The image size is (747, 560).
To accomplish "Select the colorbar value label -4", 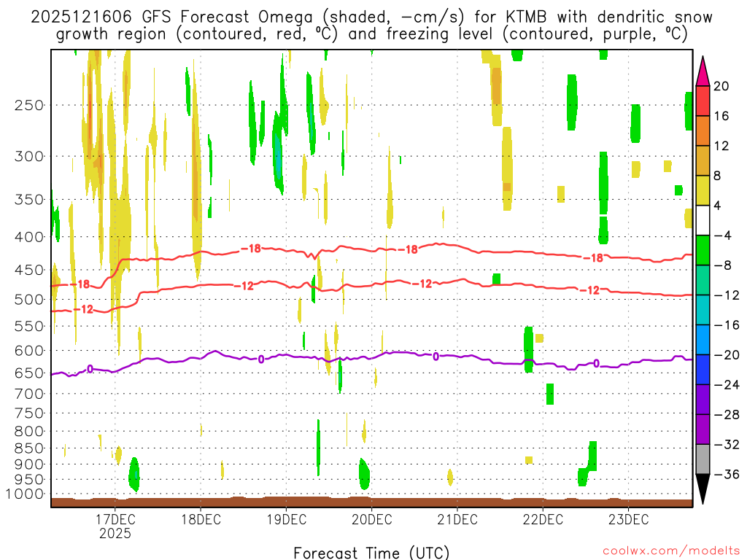I will (723, 236).
